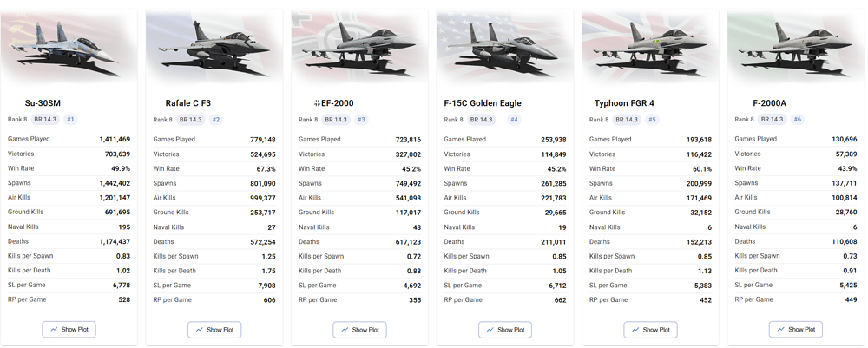
Task: Click the chart icon on Su-30SM's plot button
Action: pos(54,330)
